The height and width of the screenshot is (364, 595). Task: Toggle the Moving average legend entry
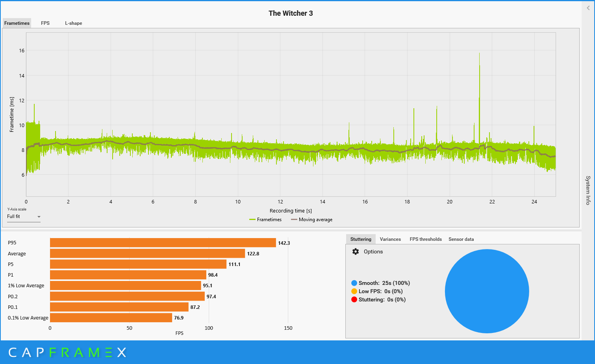pyautogui.click(x=311, y=220)
